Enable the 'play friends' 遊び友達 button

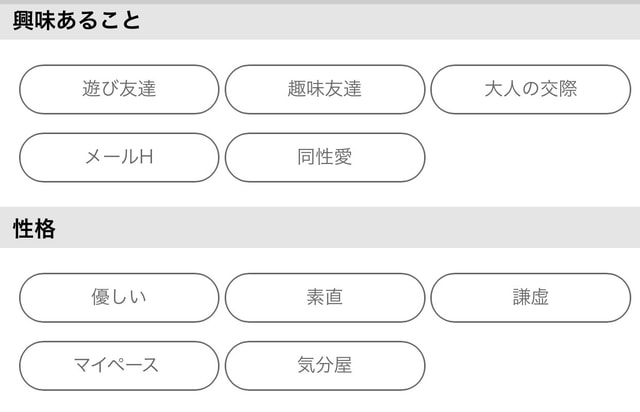pos(119,89)
